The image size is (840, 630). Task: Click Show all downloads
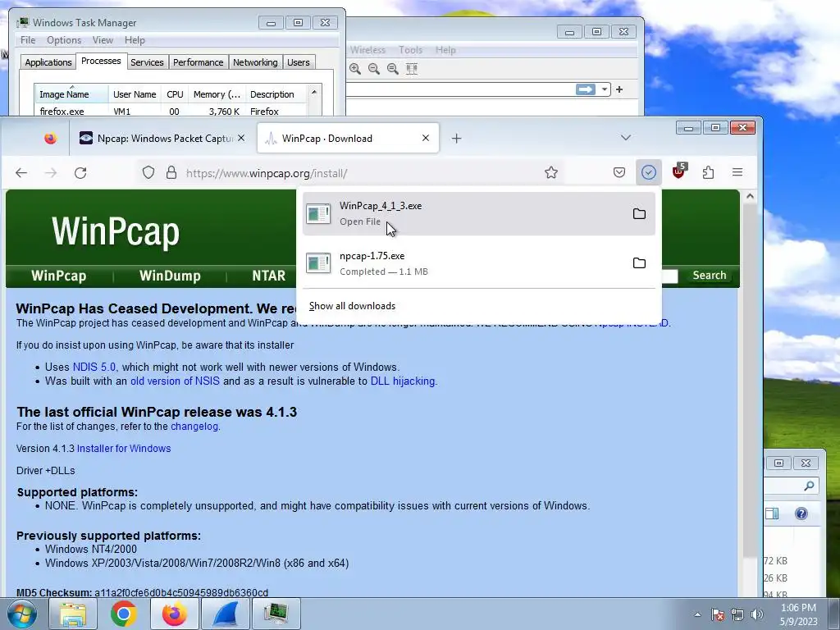[x=352, y=306]
